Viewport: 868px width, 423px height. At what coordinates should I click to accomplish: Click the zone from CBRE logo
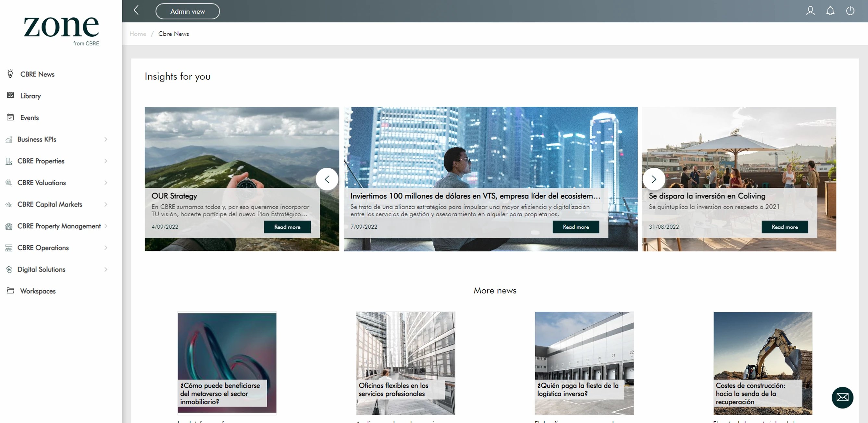point(61,31)
